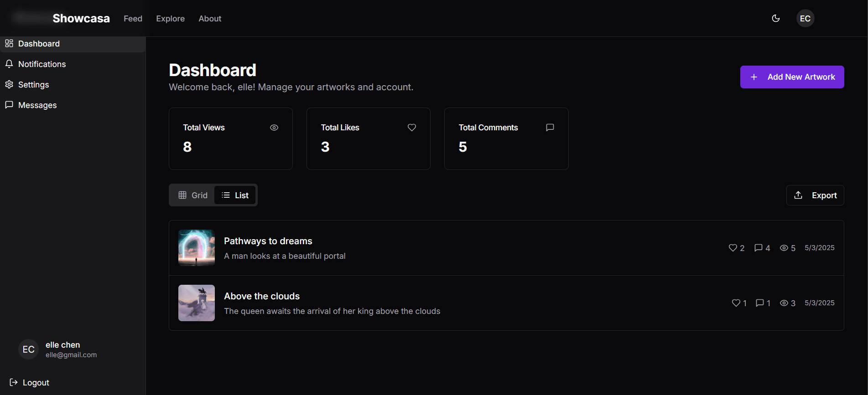Click the Total Likes card value 3

[325, 147]
